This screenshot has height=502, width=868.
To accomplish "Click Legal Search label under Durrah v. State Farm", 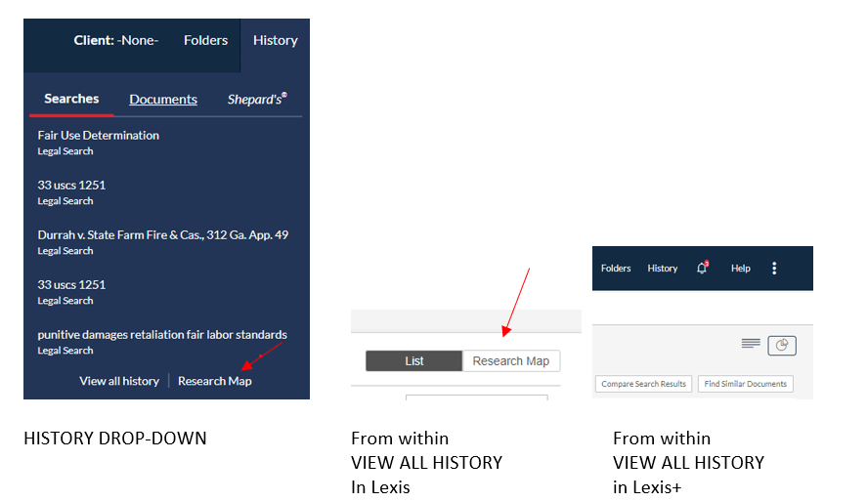I will pyautogui.click(x=65, y=251).
